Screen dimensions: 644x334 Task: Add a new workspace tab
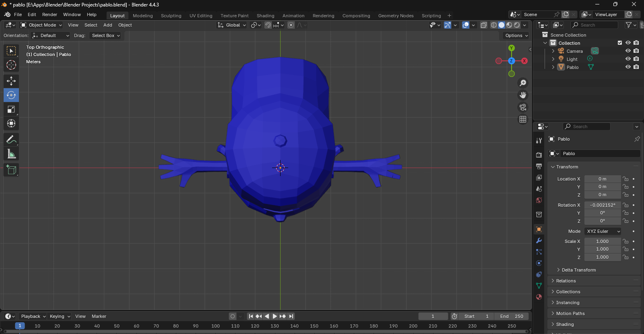[449, 16]
